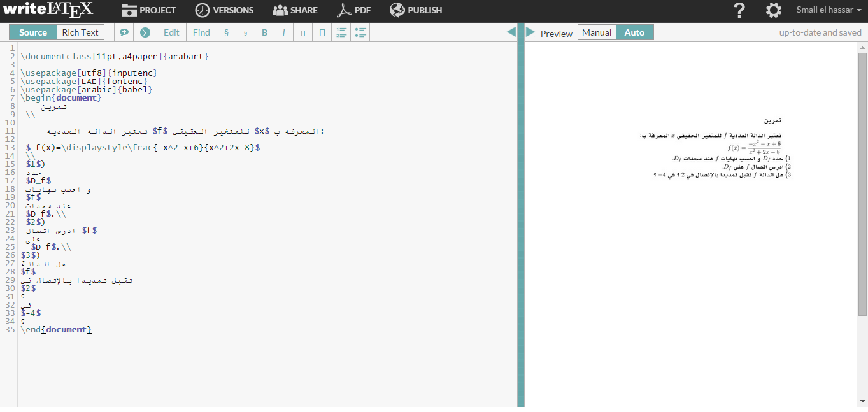This screenshot has height=412, width=868.
Task: Insert an inline math formula
Action: 302,32
